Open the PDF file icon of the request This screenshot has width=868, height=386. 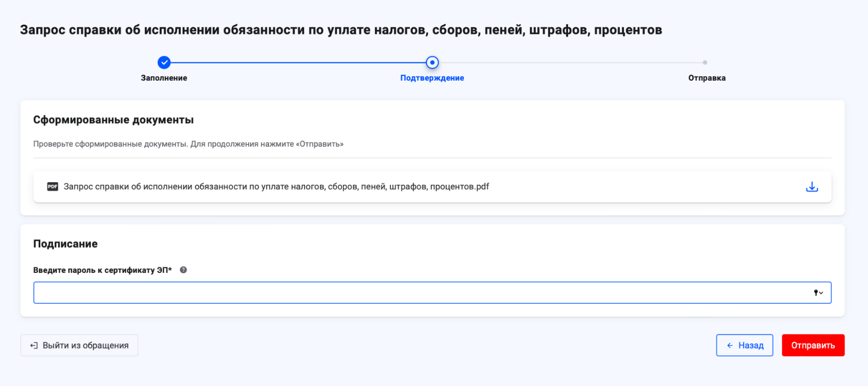pos(53,186)
